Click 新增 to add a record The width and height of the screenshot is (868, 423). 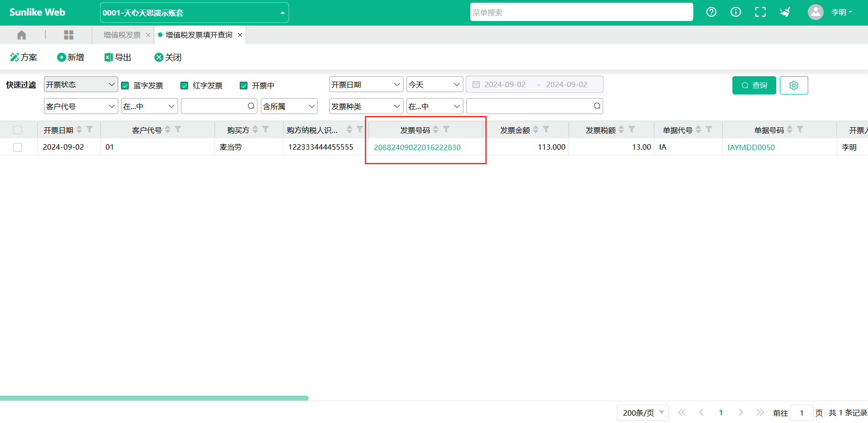pos(70,57)
